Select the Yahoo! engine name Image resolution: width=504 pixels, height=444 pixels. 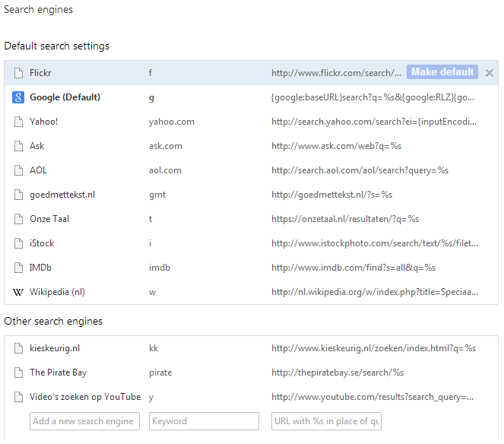[x=44, y=122]
